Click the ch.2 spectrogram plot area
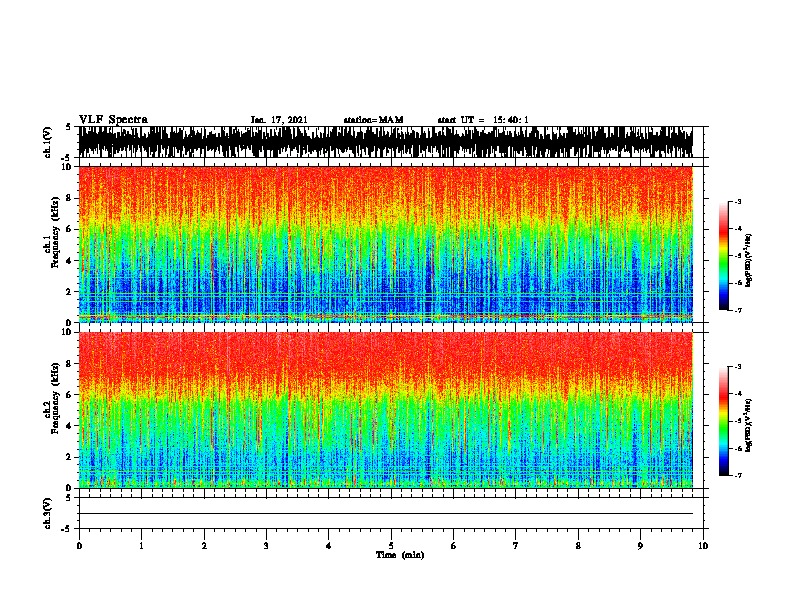 [x=385, y=410]
